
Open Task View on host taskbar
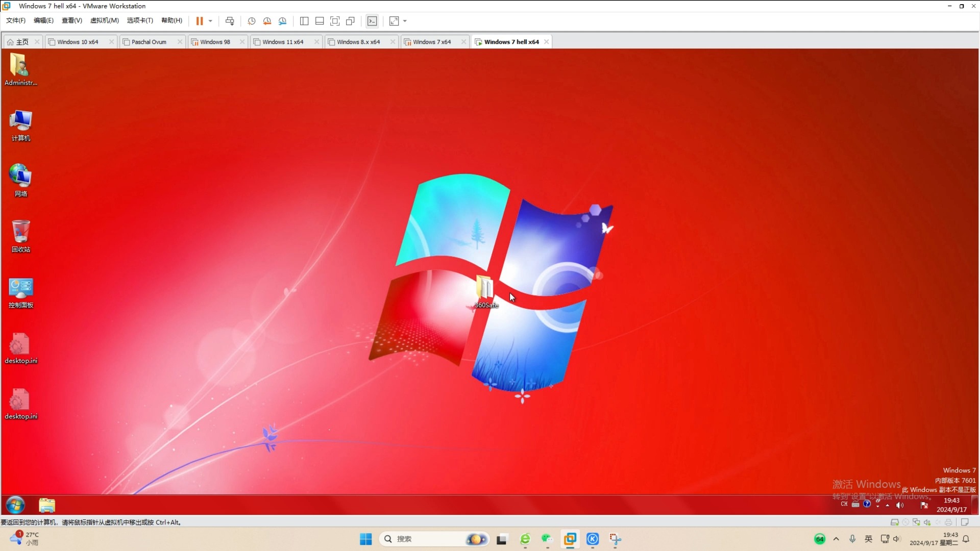pyautogui.click(x=502, y=539)
